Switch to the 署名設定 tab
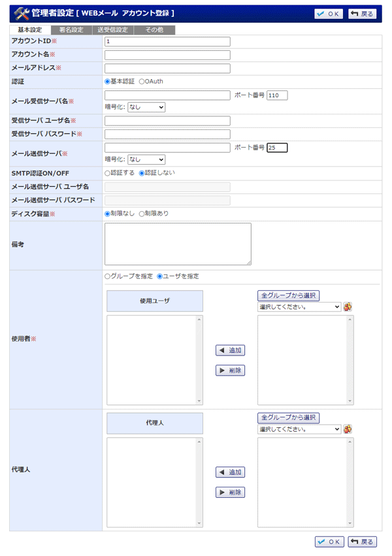 (71, 30)
